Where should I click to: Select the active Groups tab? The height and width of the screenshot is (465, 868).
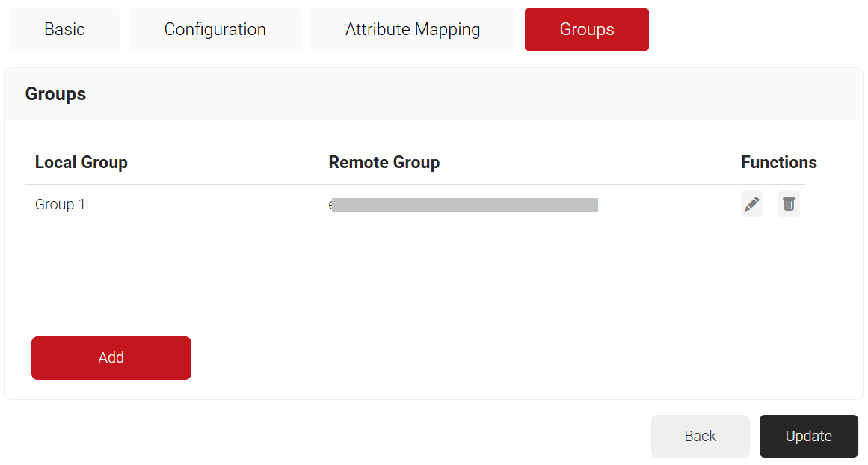pos(586,30)
